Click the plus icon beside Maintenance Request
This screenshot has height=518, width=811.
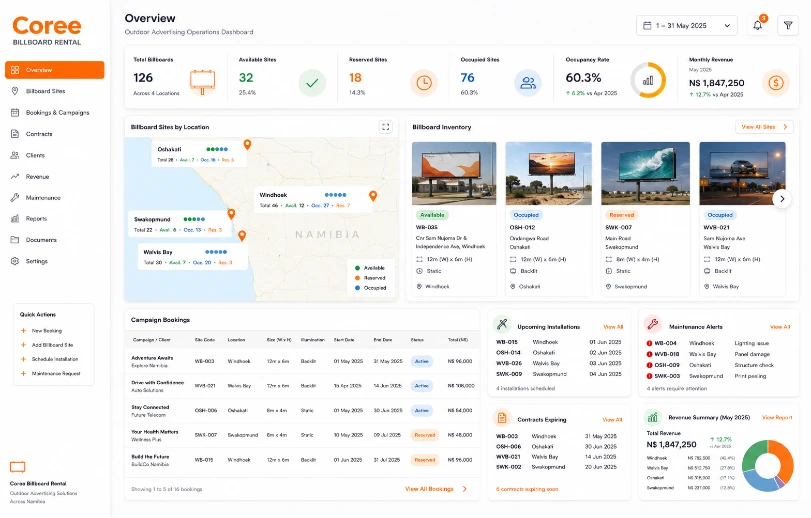coord(23,373)
